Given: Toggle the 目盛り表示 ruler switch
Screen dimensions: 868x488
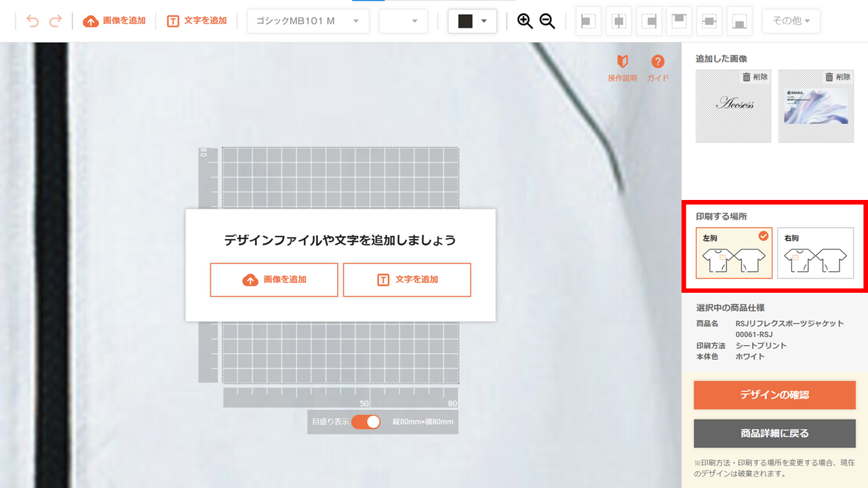Looking at the screenshot, I should (366, 422).
